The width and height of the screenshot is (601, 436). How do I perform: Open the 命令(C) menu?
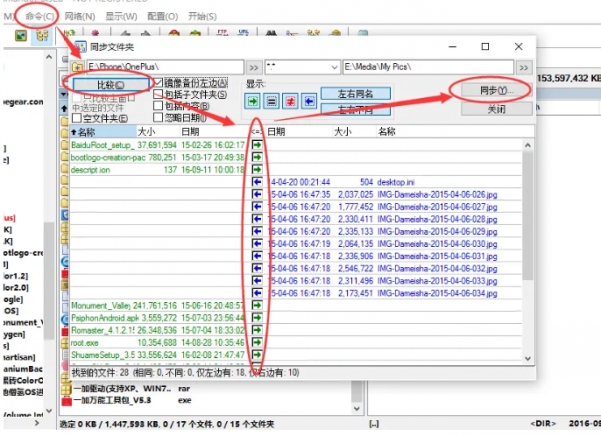click(40, 15)
